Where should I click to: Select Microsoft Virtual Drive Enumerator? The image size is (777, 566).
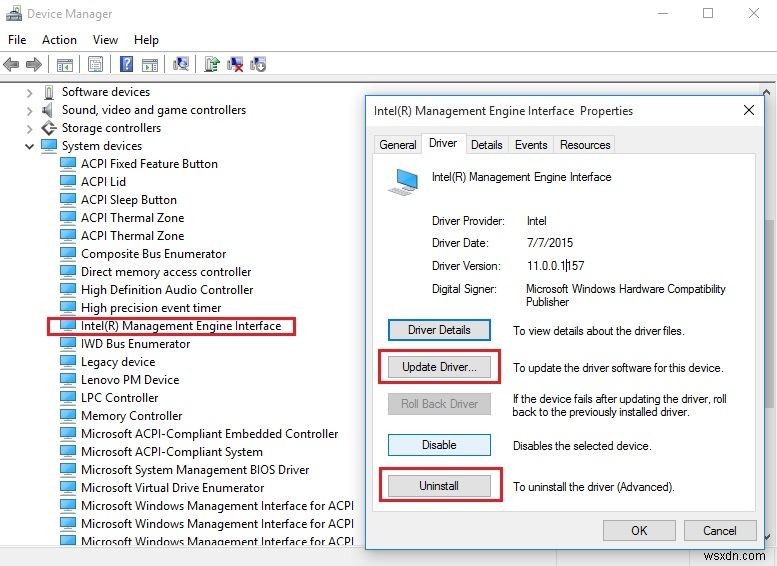click(172, 488)
